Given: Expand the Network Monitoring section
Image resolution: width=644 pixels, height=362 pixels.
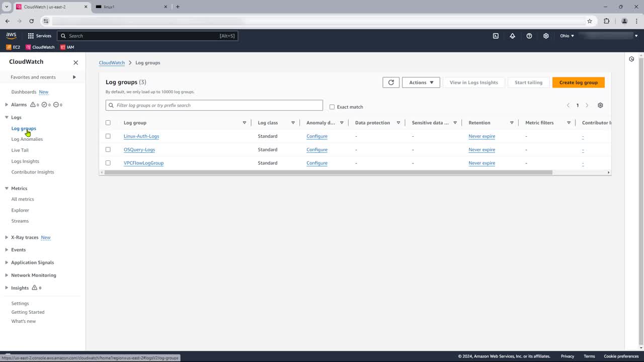Looking at the screenshot, I should coord(7,276).
